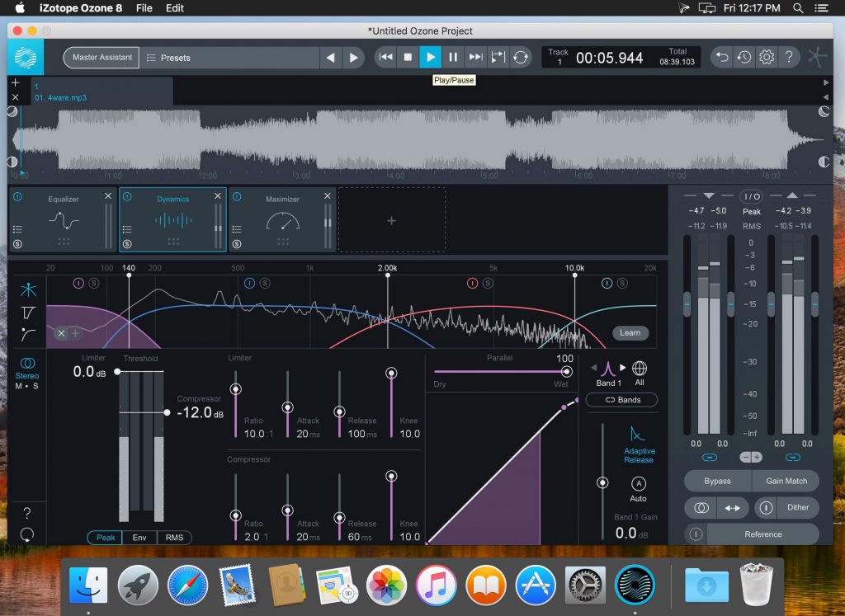Click the Learn button on the spectrum
This screenshot has height=616, width=845.
(630, 333)
